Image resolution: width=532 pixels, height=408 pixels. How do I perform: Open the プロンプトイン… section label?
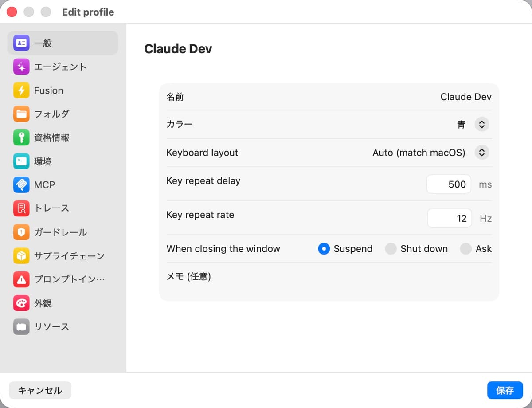pyautogui.click(x=70, y=279)
